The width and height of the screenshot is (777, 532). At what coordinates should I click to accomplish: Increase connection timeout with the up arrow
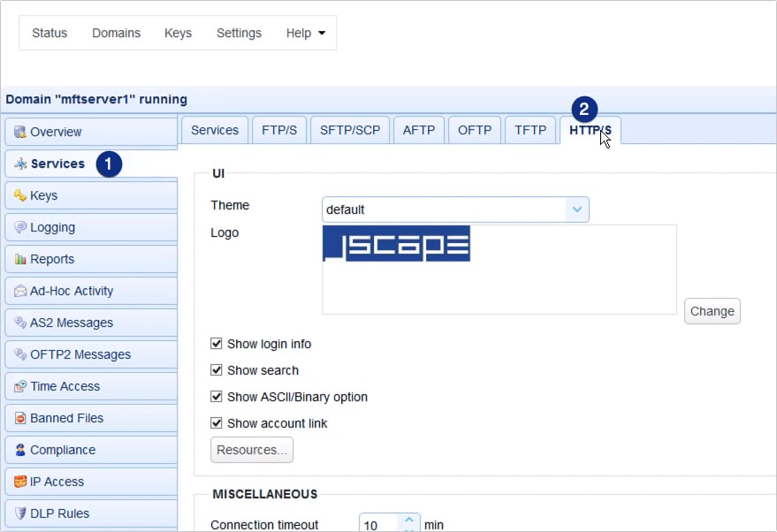click(408, 519)
